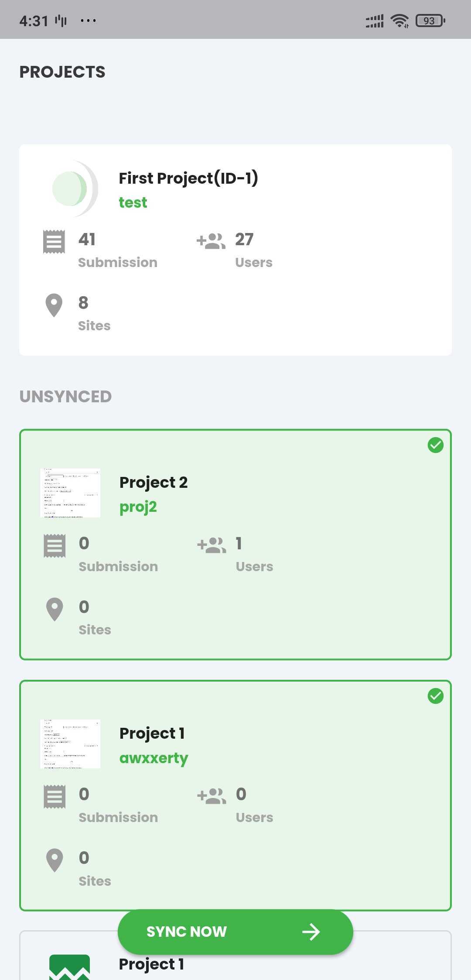Open the partially visible green-logo Project 1 card
The height and width of the screenshot is (980, 471).
point(235,956)
